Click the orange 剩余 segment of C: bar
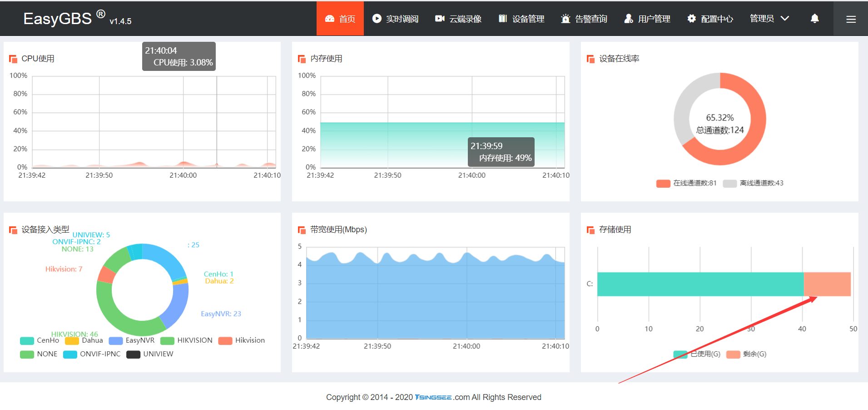868x410 pixels. (x=827, y=284)
